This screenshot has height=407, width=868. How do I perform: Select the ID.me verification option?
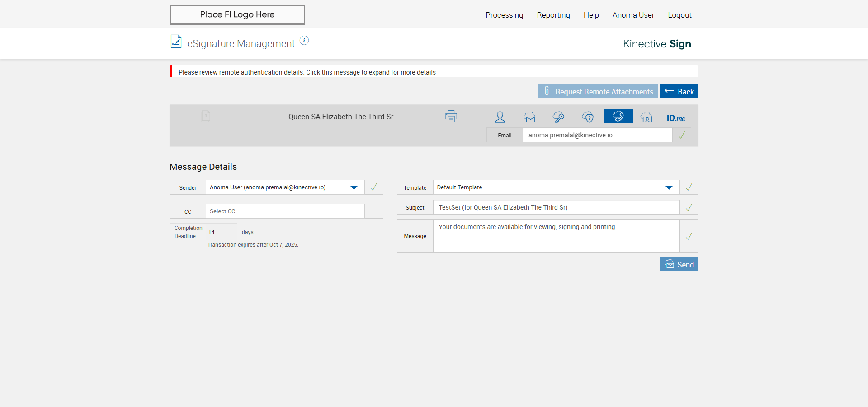tap(675, 118)
